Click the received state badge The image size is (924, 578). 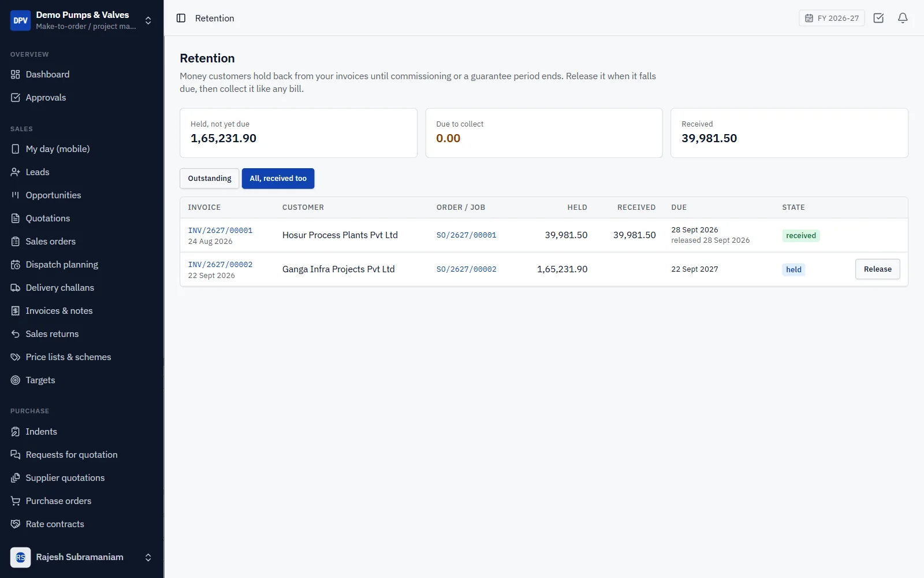[x=800, y=235]
